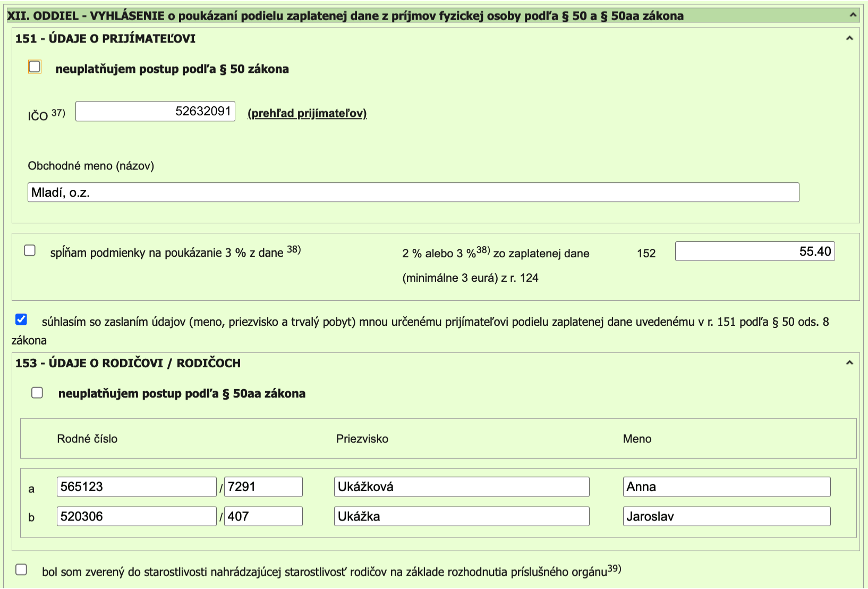Click the row number 152 label
868x589 pixels.
pyautogui.click(x=646, y=254)
